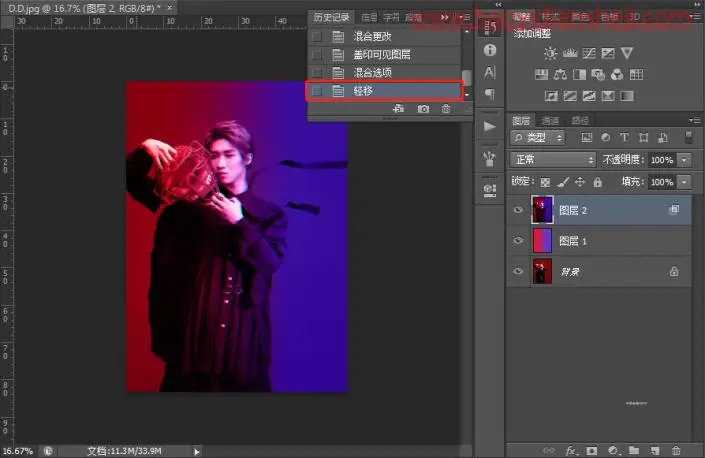Open the Brush Presets panel icon

490,159
